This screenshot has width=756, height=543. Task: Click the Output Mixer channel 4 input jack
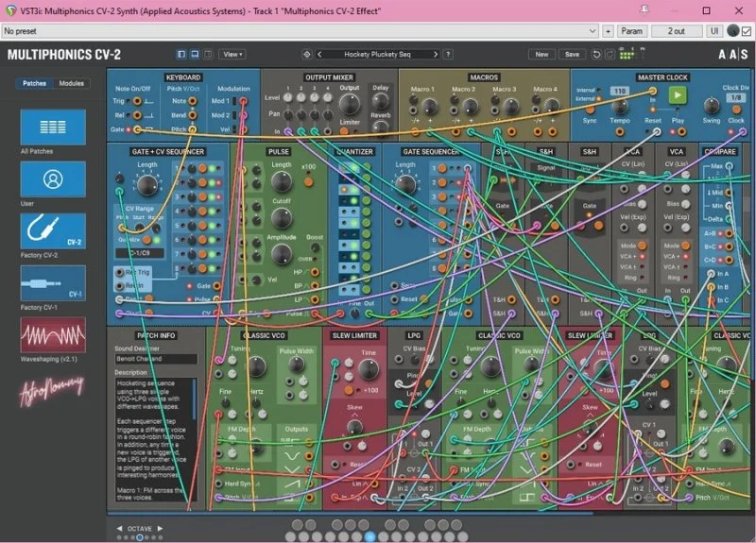(x=327, y=131)
